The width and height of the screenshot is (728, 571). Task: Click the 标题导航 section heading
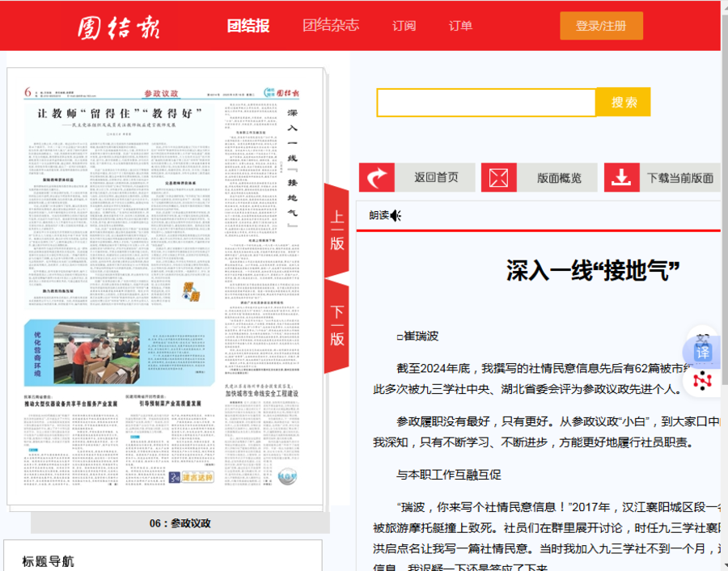pos(48,560)
